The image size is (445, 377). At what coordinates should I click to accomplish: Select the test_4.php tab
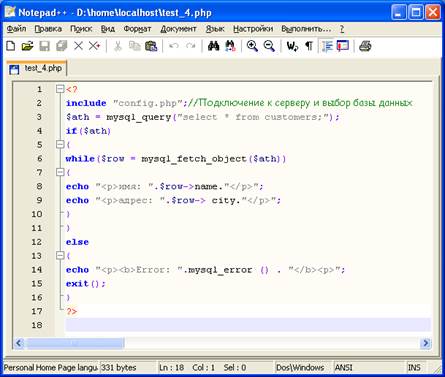click(37, 68)
